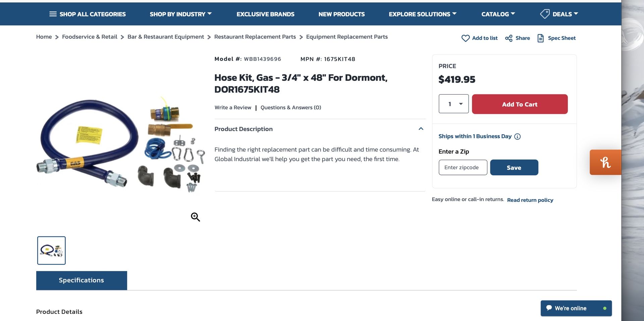Click the Enter zipcode input field
The height and width of the screenshot is (321, 644).
(x=463, y=167)
